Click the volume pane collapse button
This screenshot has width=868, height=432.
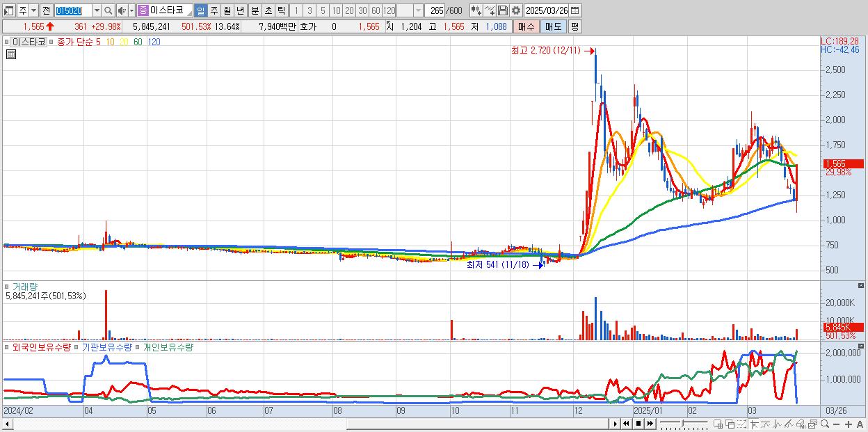tap(862, 286)
